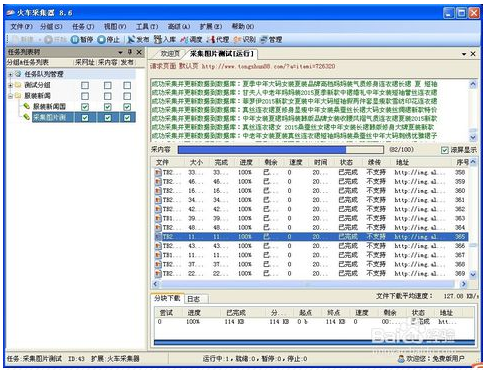
Task: Toggle 采网址 checkbox for 测试分组
Action: coord(85,86)
